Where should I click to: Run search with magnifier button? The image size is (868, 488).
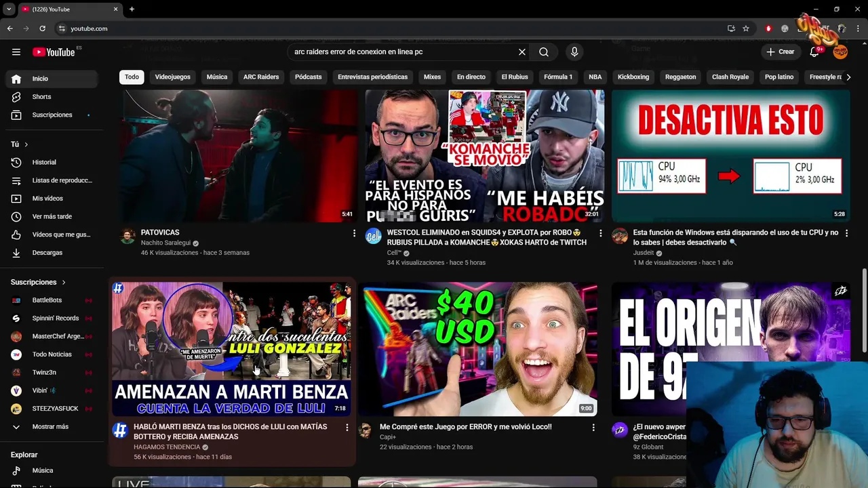tap(544, 52)
